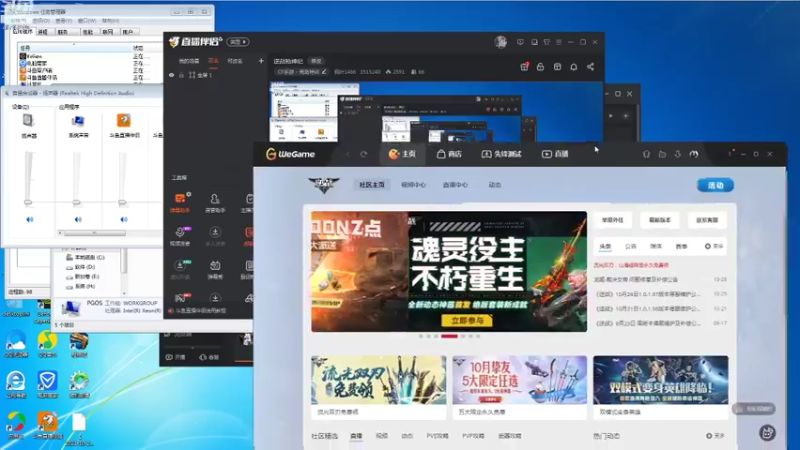Select the 直播中心 tab

point(455,185)
